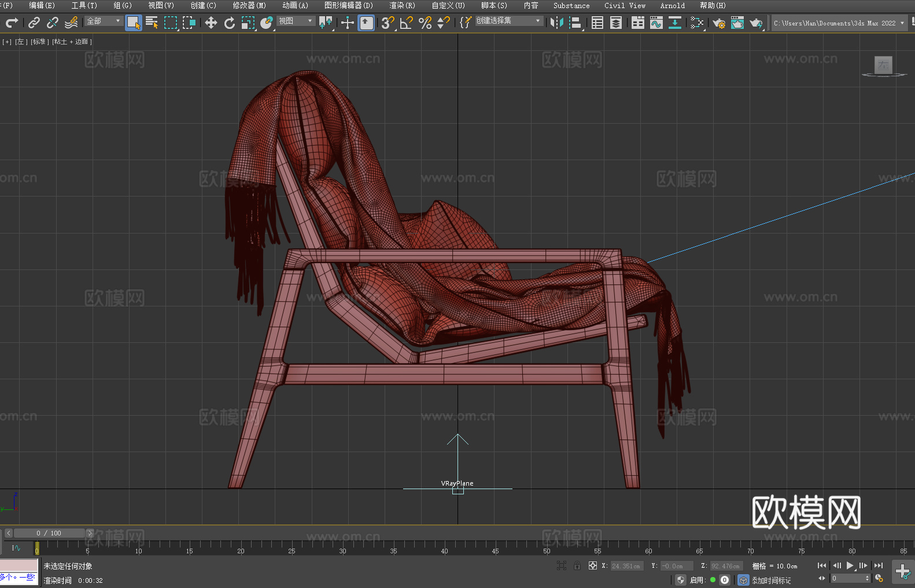Image resolution: width=915 pixels, height=588 pixels.
Task: Click the Align tool icon
Action: [x=575, y=23]
